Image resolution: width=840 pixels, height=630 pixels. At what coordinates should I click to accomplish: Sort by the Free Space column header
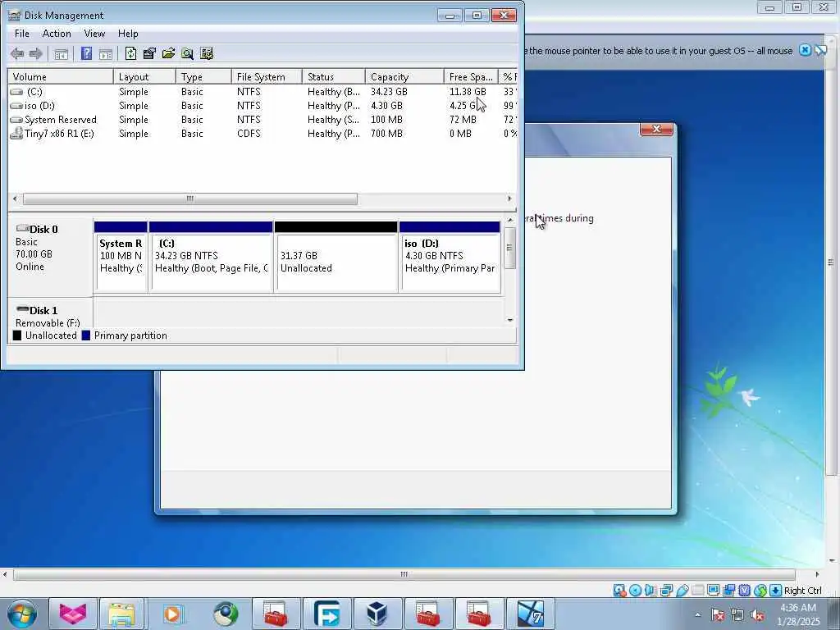point(471,76)
